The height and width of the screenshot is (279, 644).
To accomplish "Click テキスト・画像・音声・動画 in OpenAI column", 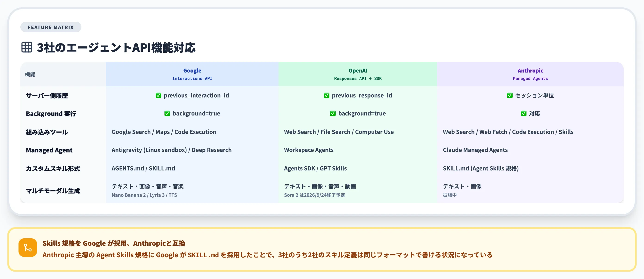I will point(320,186).
